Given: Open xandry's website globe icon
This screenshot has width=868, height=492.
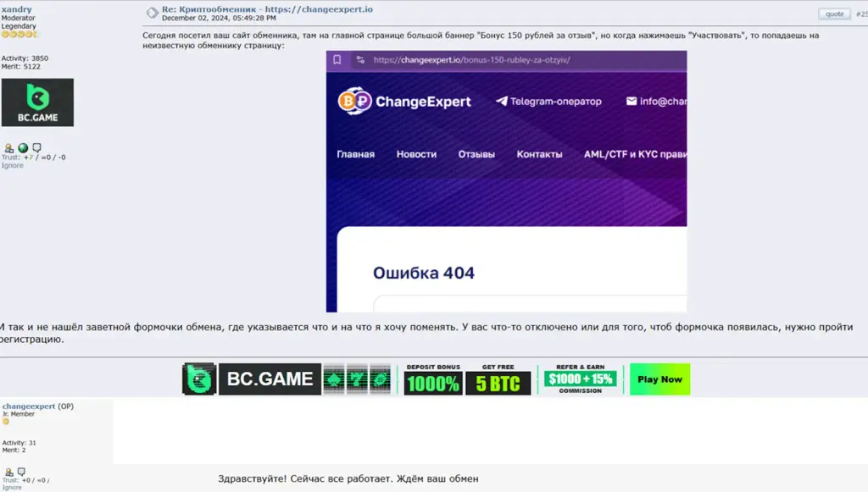Looking at the screenshot, I should click(x=23, y=148).
